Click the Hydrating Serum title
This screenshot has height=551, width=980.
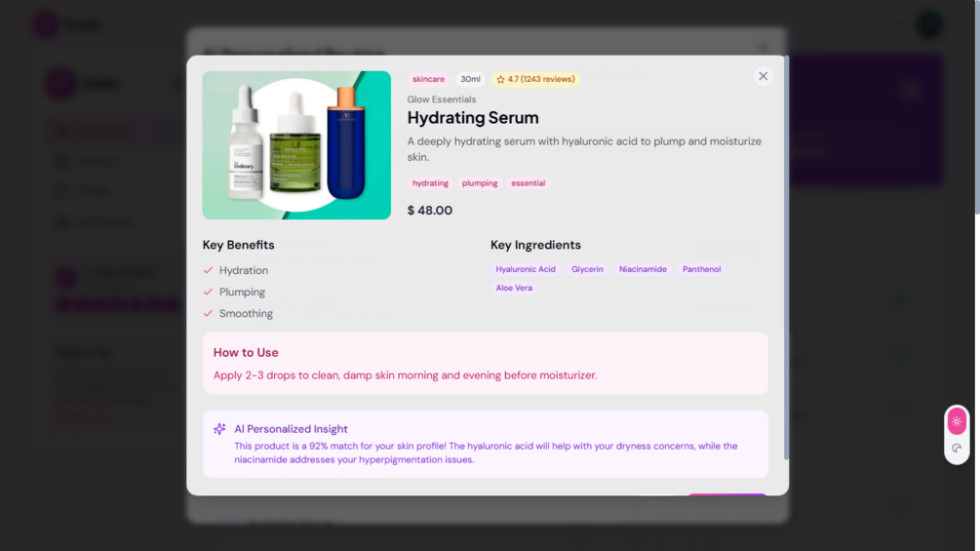[473, 117]
